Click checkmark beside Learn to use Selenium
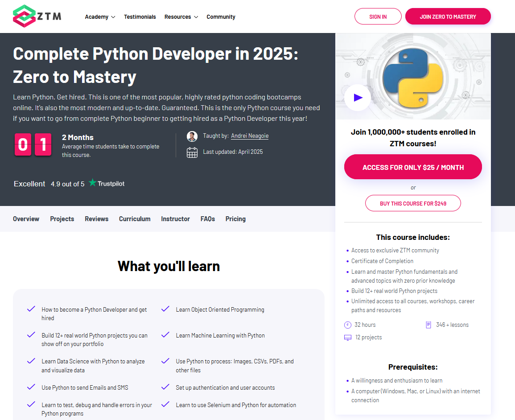515x420 pixels. point(165,404)
